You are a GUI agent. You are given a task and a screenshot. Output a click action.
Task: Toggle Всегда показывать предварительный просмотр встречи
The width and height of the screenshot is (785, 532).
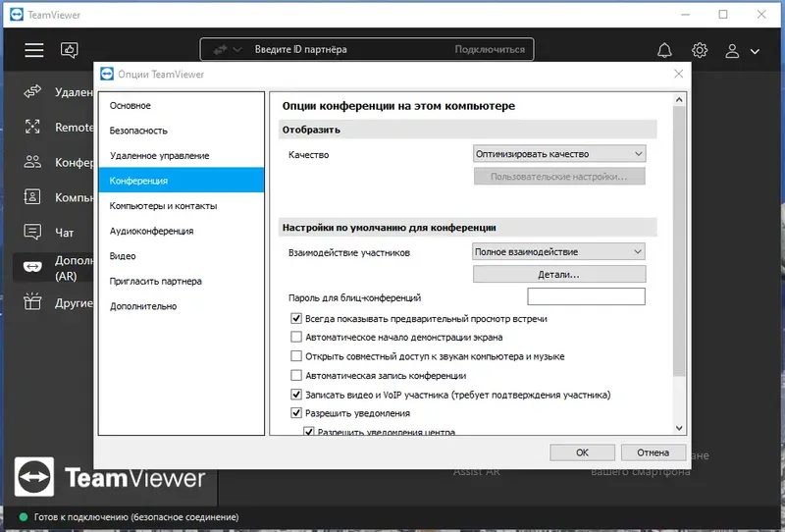296,318
